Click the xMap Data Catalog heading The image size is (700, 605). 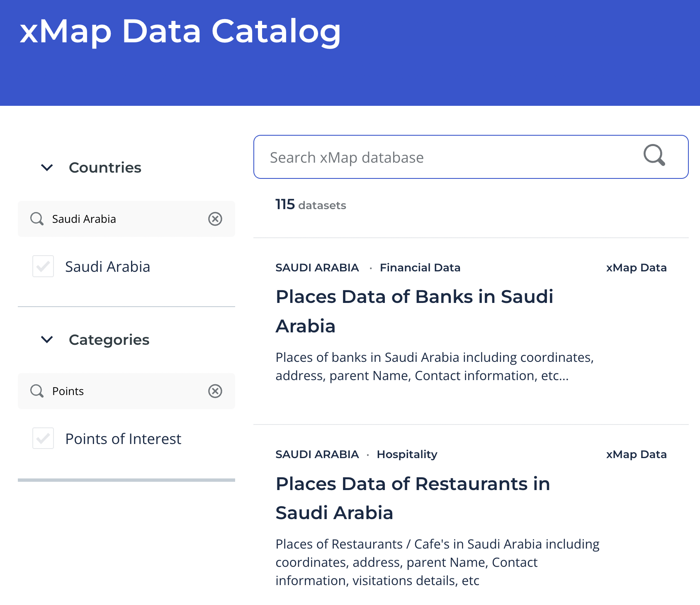click(180, 31)
